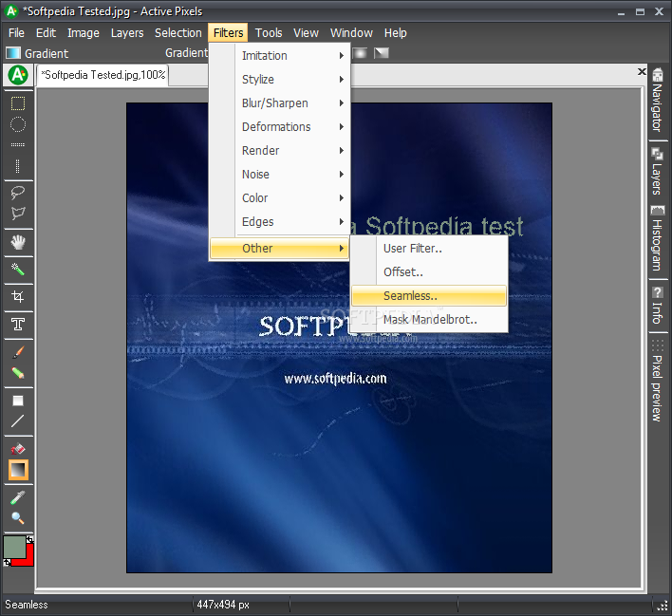Open the Edit menu

(46, 33)
